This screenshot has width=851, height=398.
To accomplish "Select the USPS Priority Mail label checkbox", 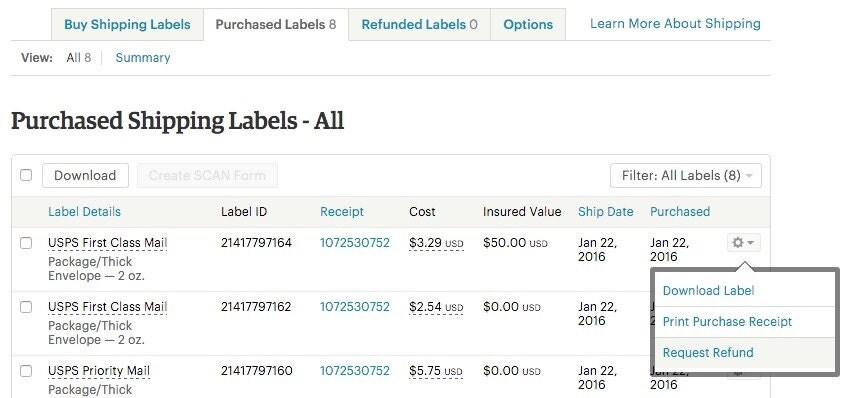I will [26, 371].
